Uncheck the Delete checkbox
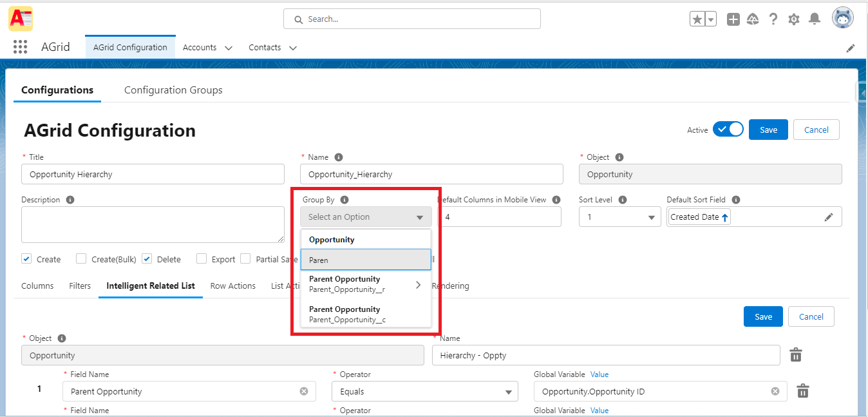The height and width of the screenshot is (417, 868). pos(147,258)
